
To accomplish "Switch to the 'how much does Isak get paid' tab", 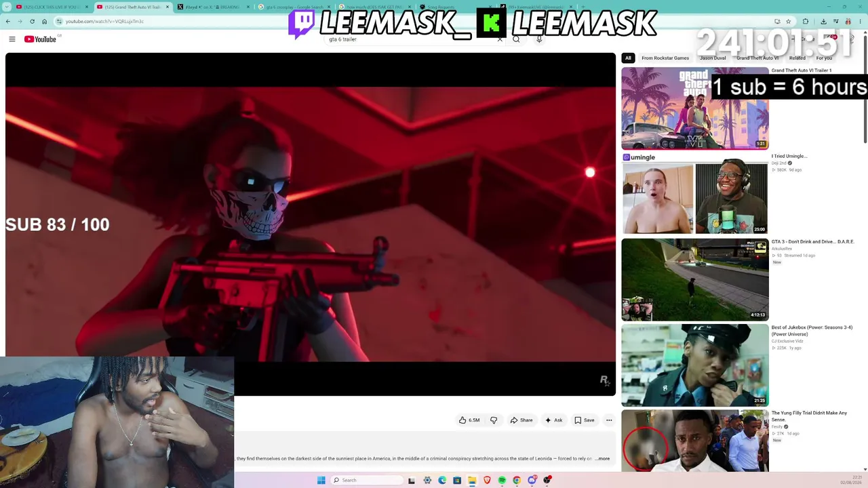I will click(x=375, y=7).
